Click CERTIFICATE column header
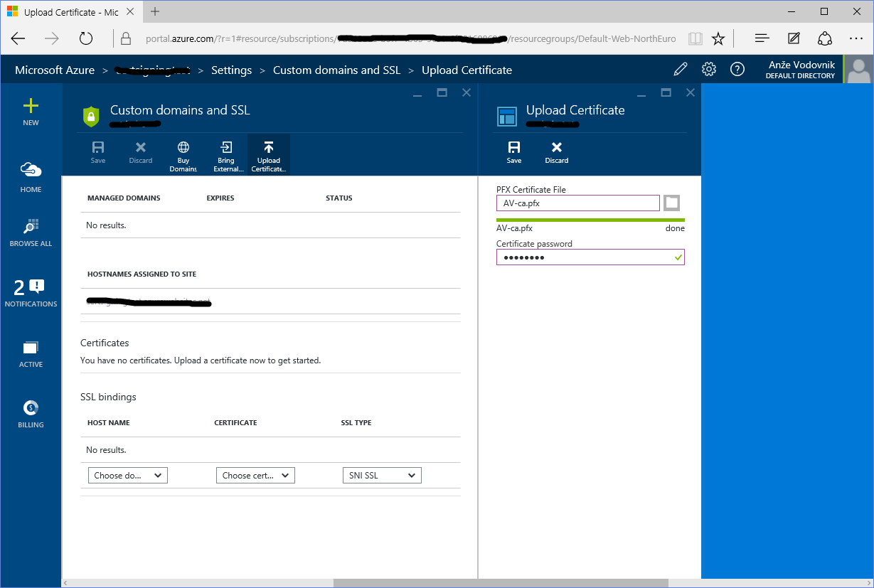Image resolution: width=874 pixels, height=588 pixels. [x=235, y=422]
